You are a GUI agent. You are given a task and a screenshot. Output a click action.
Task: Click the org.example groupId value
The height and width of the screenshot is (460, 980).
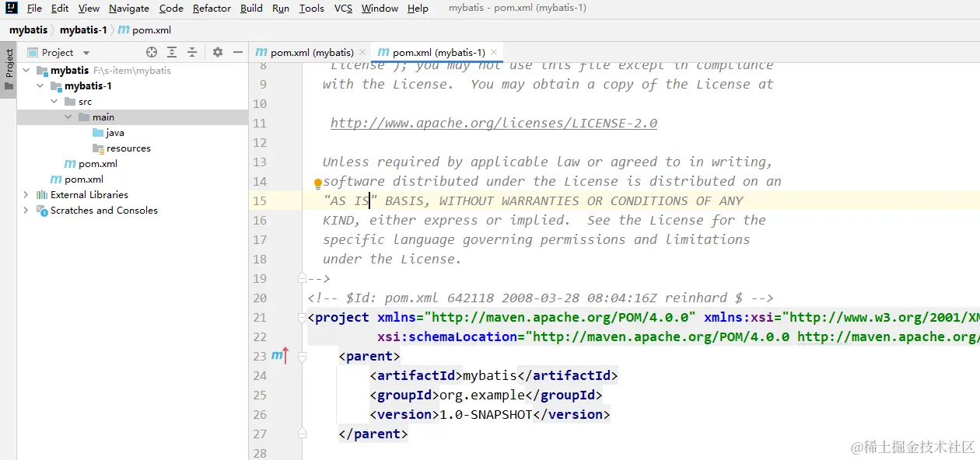(x=482, y=395)
